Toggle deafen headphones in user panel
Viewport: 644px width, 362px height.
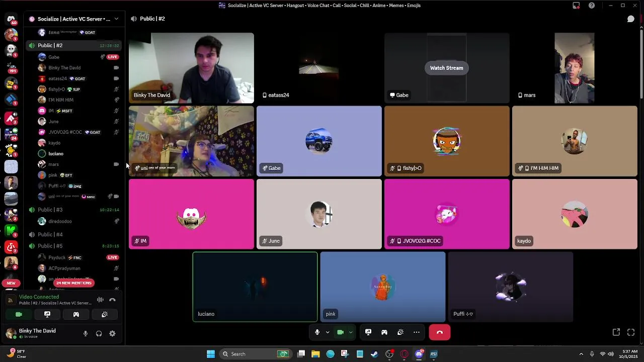click(99, 333)
